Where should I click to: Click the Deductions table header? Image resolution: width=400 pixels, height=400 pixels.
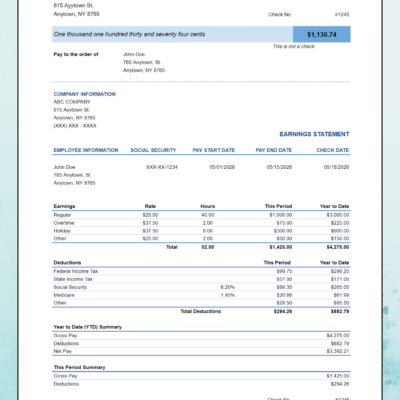click(x=67, y=263)
